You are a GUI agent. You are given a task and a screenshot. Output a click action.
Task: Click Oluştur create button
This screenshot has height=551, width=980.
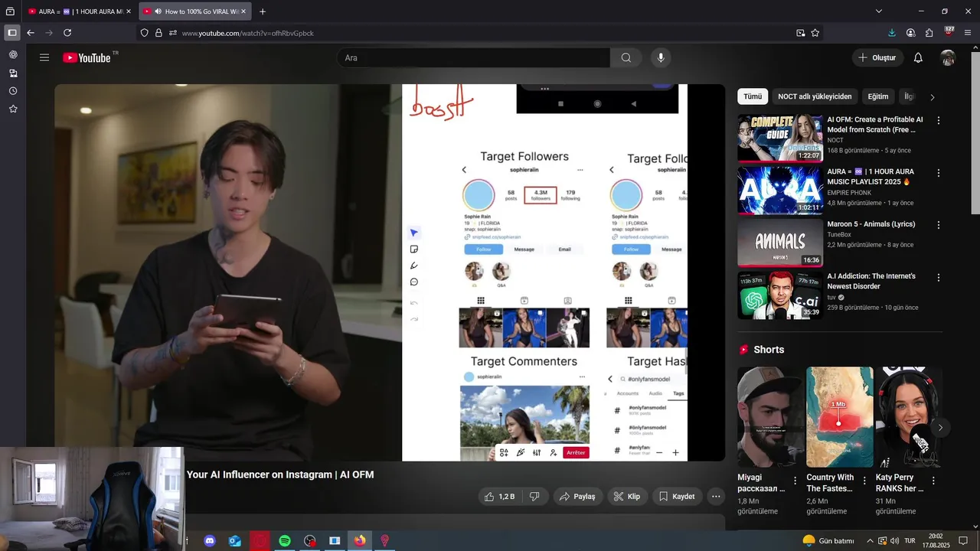tap(877, 57)
